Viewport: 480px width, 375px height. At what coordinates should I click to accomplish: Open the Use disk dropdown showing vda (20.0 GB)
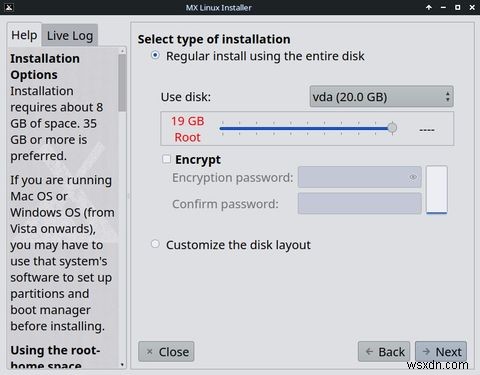click(x=381, y=97)
